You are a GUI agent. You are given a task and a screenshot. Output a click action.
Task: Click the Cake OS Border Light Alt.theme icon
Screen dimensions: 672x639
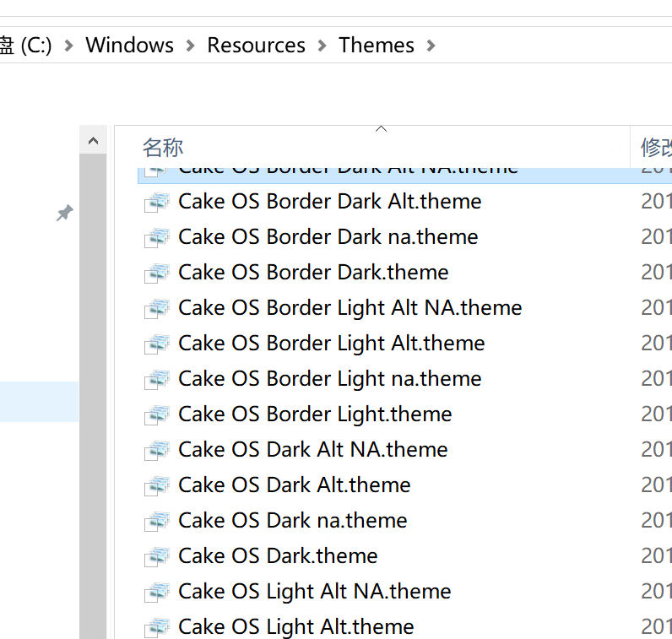coord(157,344)
